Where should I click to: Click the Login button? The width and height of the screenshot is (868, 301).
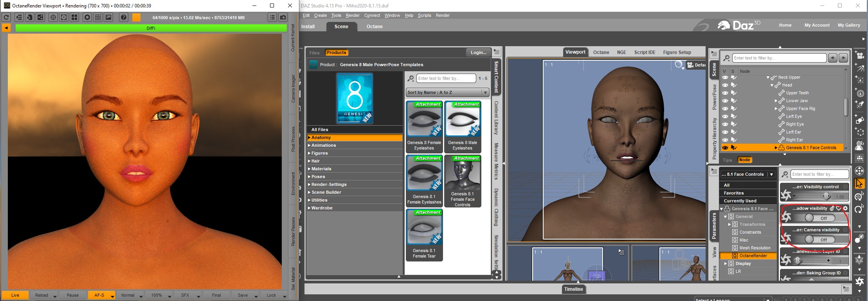(478, 52)
